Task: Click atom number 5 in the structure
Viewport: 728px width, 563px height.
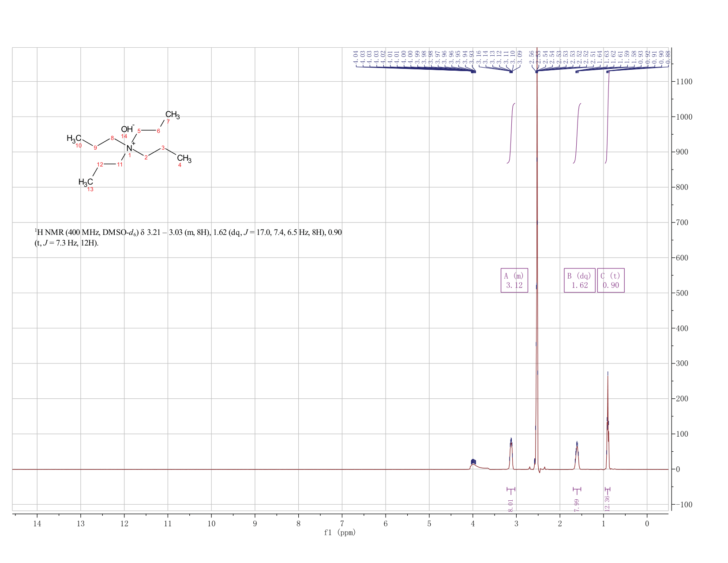Action: pyautogui.click(x=139, y=131)
